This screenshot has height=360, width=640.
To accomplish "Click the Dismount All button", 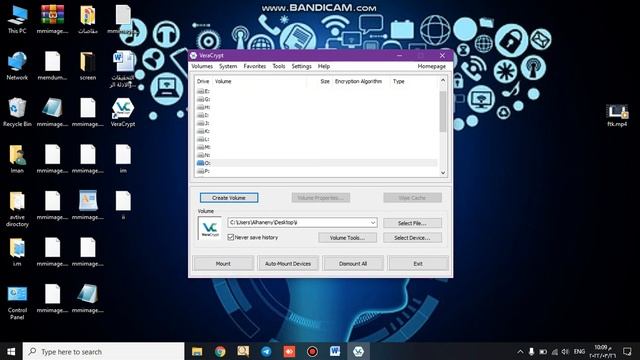I will pyautogui.click(x=353, y=264).
